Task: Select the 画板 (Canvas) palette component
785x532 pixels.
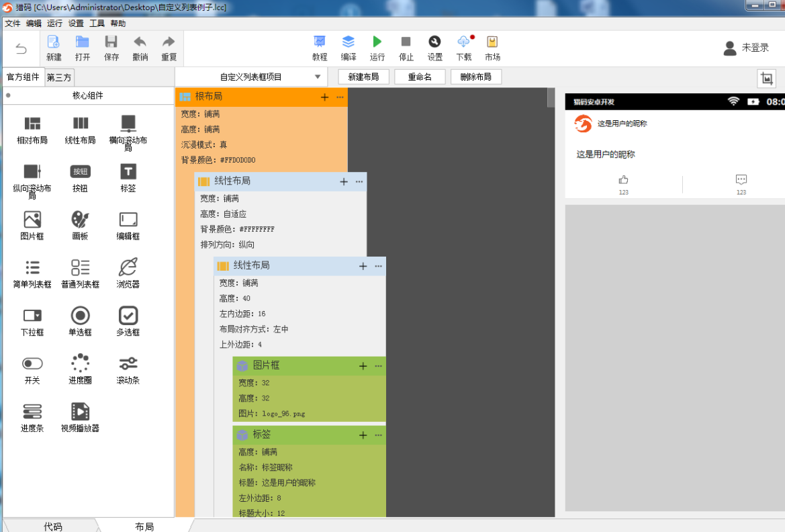Action: point(80,220)
